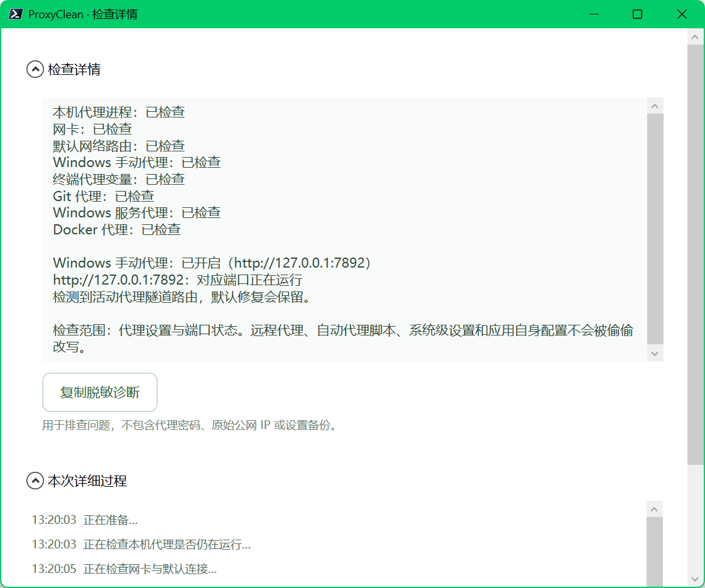
Task: Collapse the 检查详情 section chevron
Action: (x=35, y=69)
